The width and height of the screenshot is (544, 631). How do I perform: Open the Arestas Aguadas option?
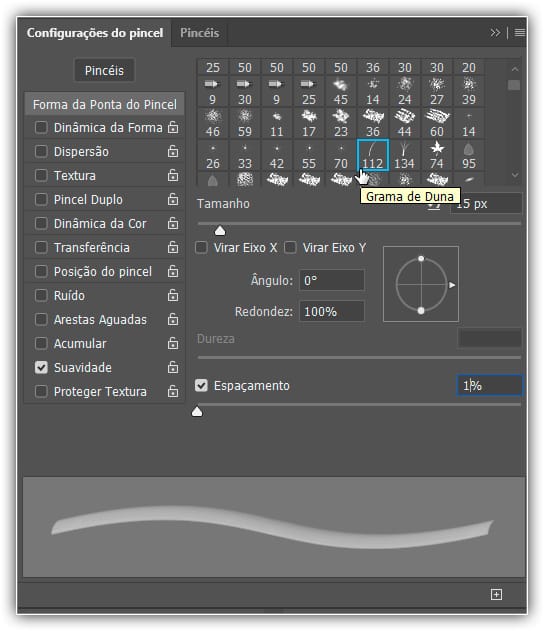(100, 320)
